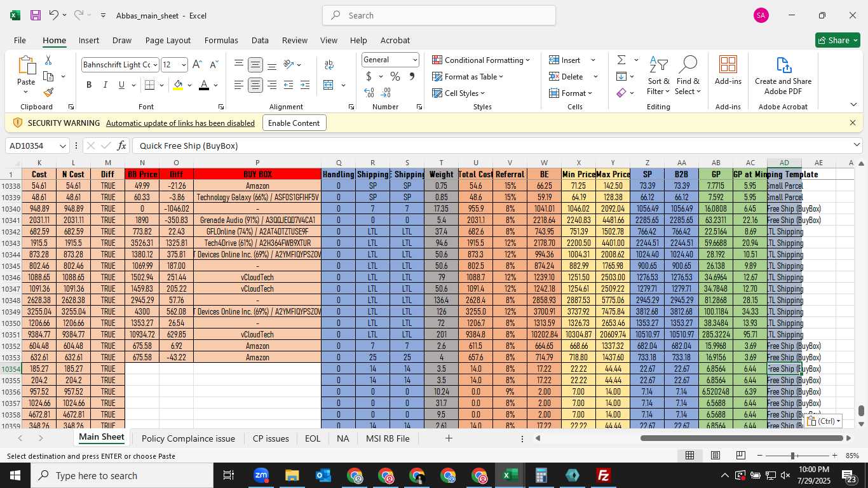Click Insert cells button
Image resolution: width=868 pixels, height=488 pixels.
565,60
